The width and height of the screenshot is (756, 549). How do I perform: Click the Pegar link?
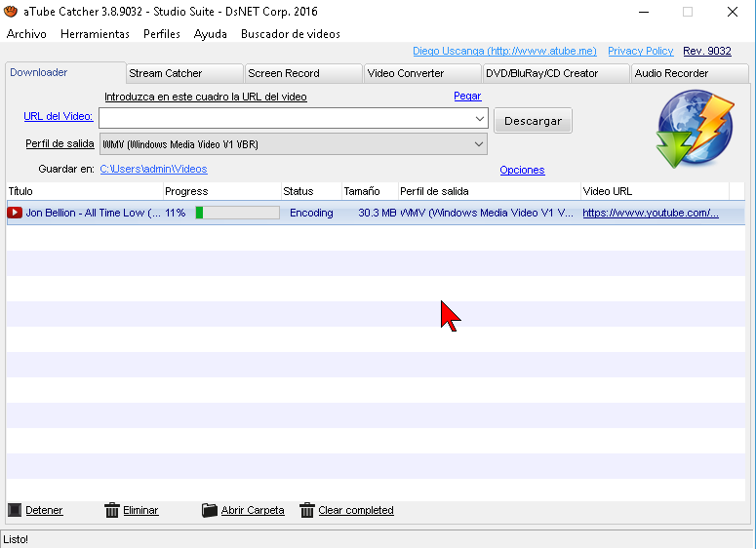coord(467,96)
